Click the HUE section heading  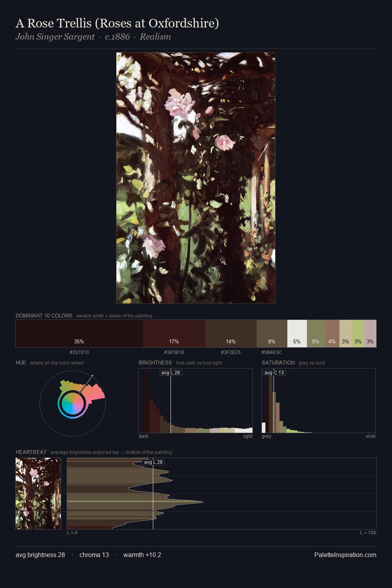(x=21, y=363)
